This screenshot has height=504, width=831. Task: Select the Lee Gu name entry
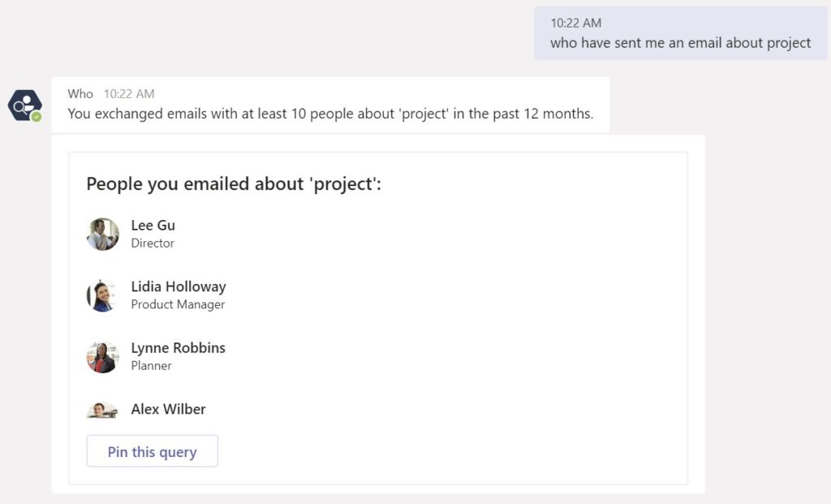[x=153, y=226]
